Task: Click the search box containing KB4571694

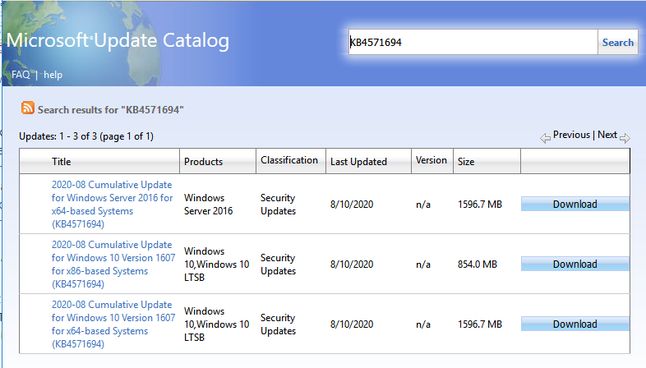Action: click(473, 42)
